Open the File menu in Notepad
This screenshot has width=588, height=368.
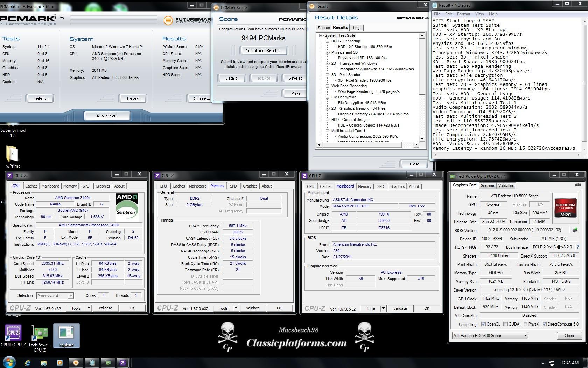(437, 14)
